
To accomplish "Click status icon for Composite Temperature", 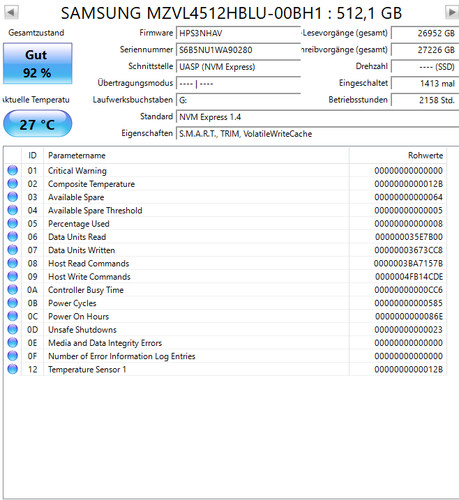I will [13, 184].
